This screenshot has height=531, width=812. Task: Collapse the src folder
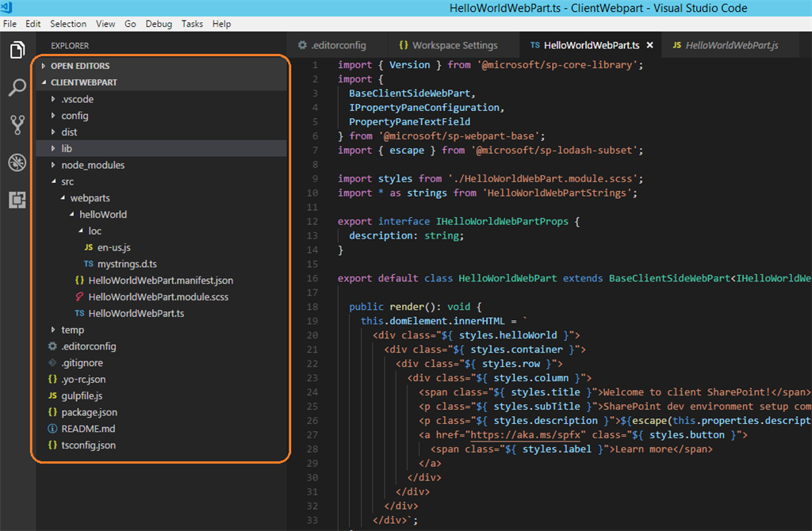click(x=67, y=181)
